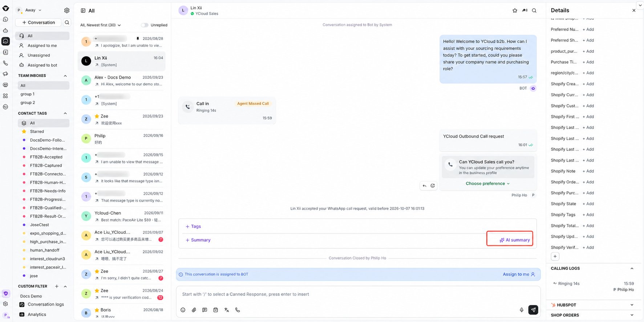Screen dimensions: 644x322
Task: Close the Details panel
Action: 634,11
